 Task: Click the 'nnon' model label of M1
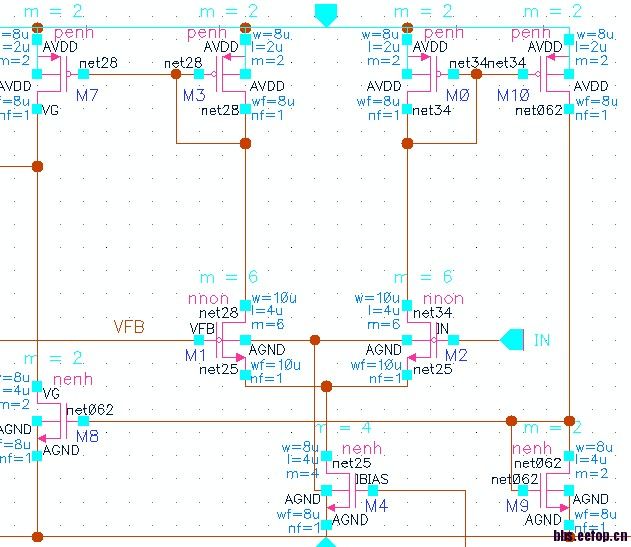pos(208,299)
